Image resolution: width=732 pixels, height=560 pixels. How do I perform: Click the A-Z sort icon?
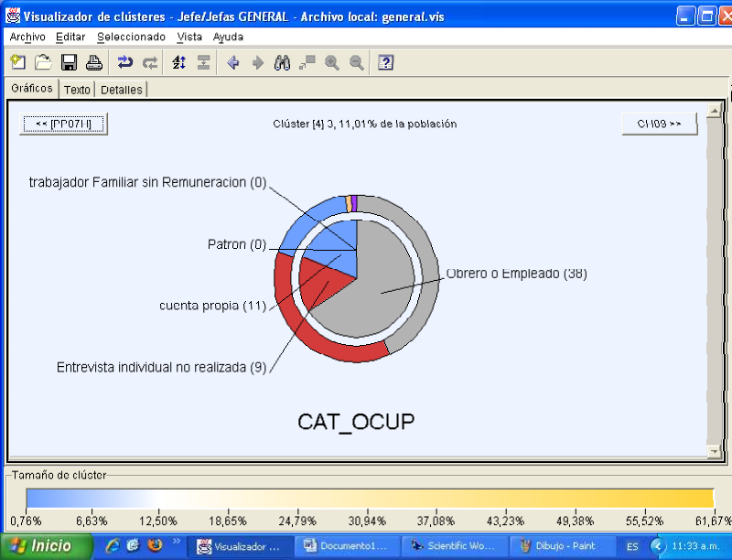pos(179,62)
